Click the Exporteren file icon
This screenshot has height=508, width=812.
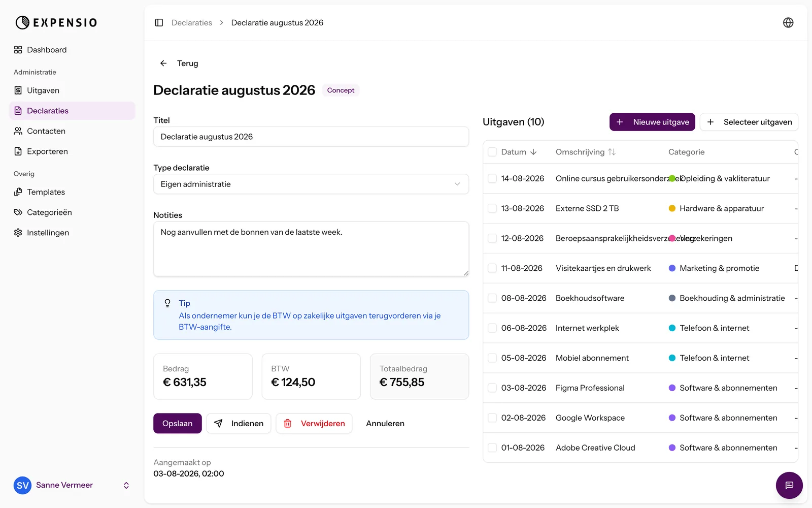pyautogui.click(x=18, y=151)
